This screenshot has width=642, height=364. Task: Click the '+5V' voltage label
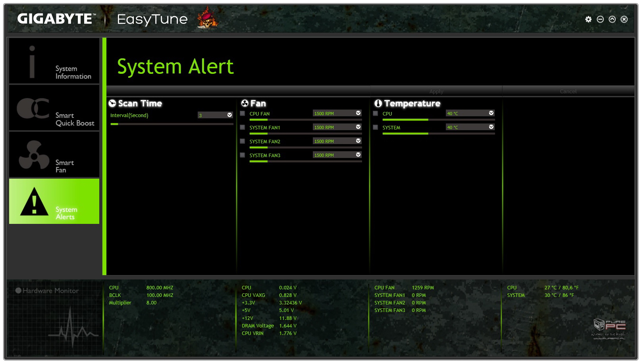246,310
